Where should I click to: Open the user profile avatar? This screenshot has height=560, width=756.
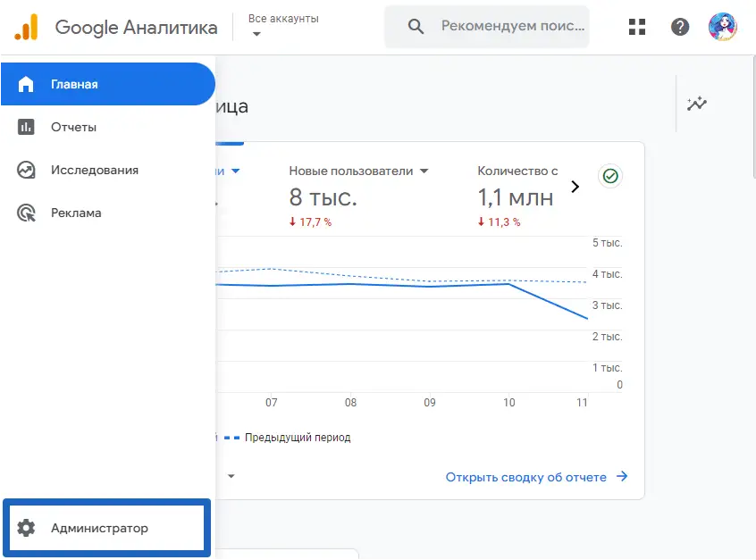722,27
